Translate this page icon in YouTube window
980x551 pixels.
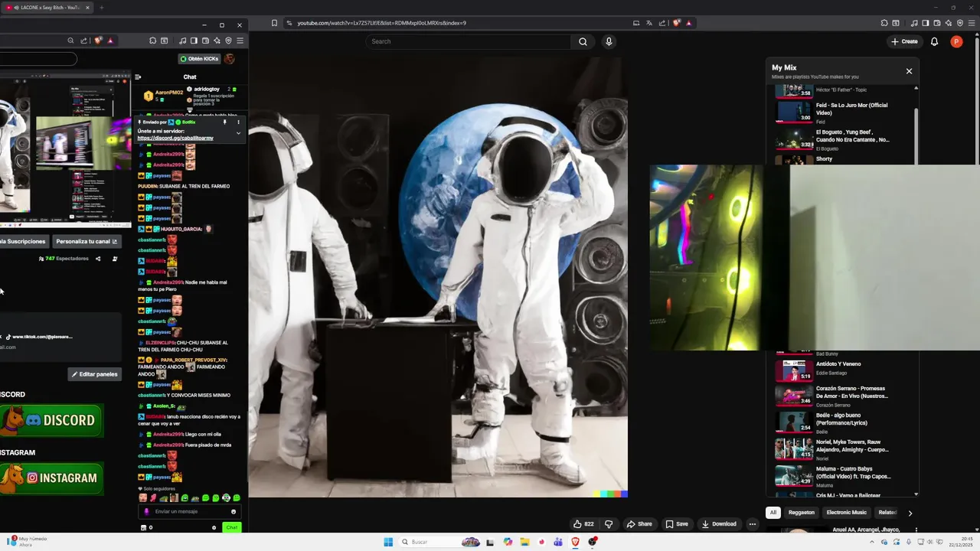click(648, 23)
